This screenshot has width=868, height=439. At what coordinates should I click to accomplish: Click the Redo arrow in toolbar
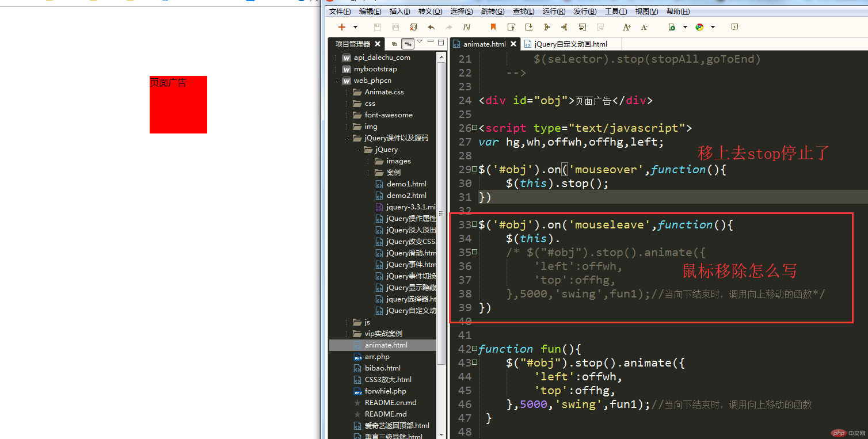[x=449, y=27]
